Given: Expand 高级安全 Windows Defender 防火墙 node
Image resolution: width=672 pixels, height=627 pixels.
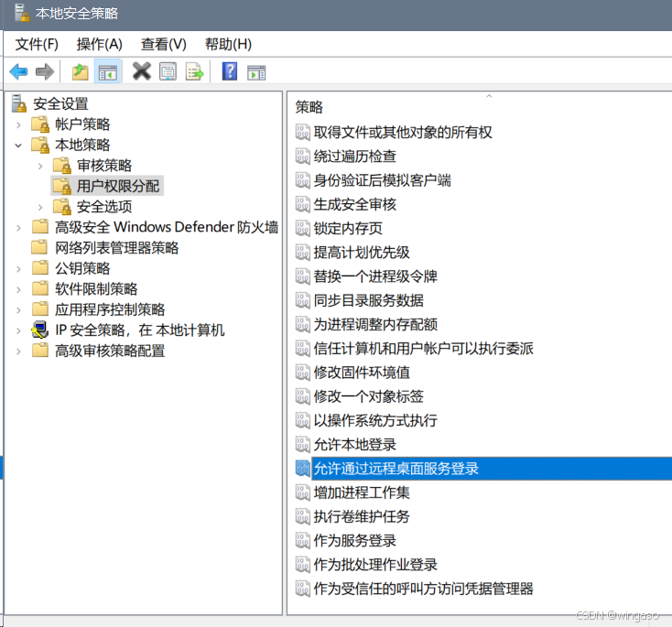Looking at the screenshot, I should (18, 228).
